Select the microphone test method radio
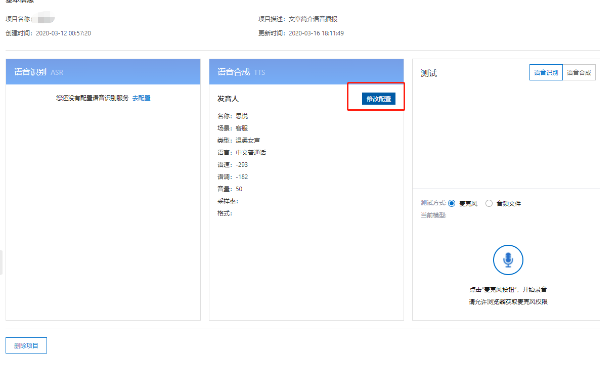This screenshot has width=600, height=370. (452, 203)
